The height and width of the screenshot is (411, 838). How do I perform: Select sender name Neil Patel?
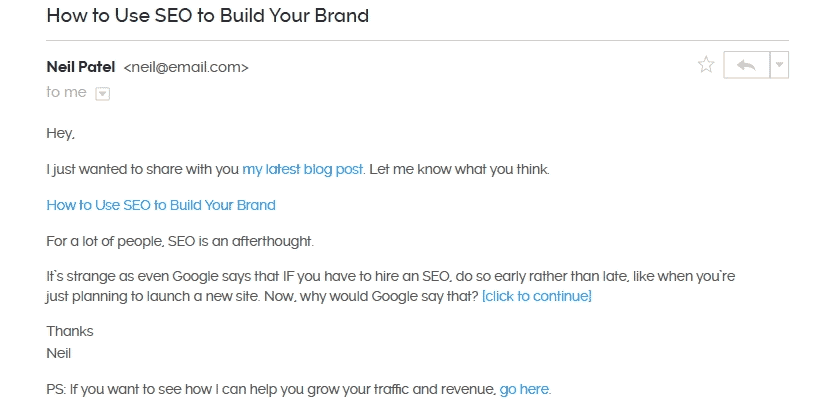coord(81,67)
